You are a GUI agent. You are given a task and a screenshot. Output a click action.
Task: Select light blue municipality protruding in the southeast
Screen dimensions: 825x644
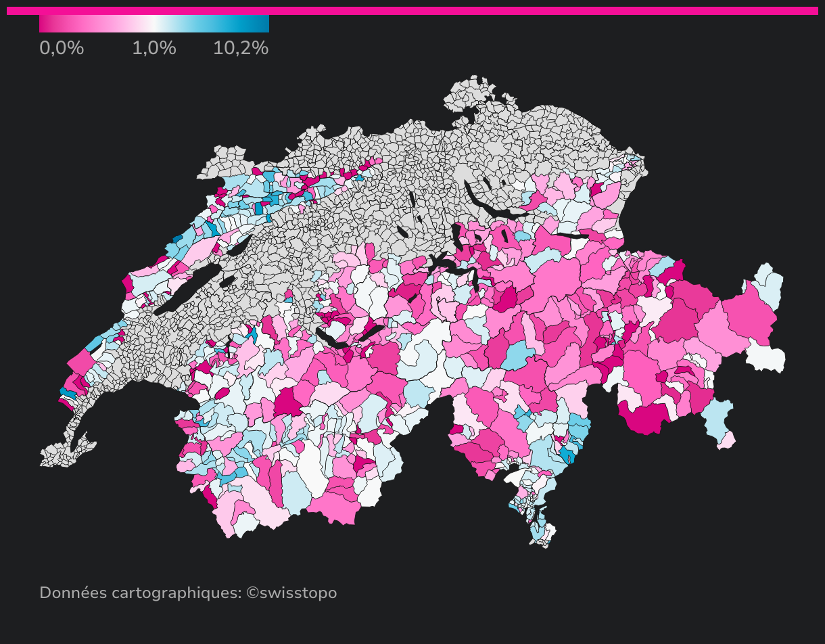click(x=718, y=418)
